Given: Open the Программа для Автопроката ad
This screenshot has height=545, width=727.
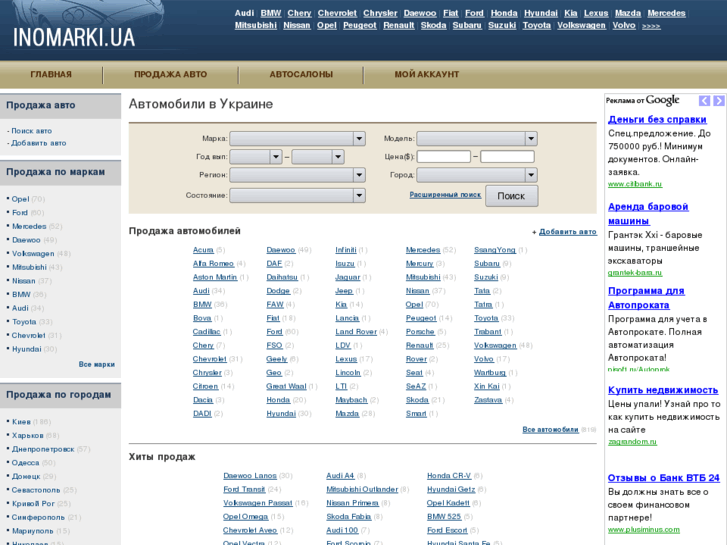Looking at the screenshot, I should [x=646, y=298].
